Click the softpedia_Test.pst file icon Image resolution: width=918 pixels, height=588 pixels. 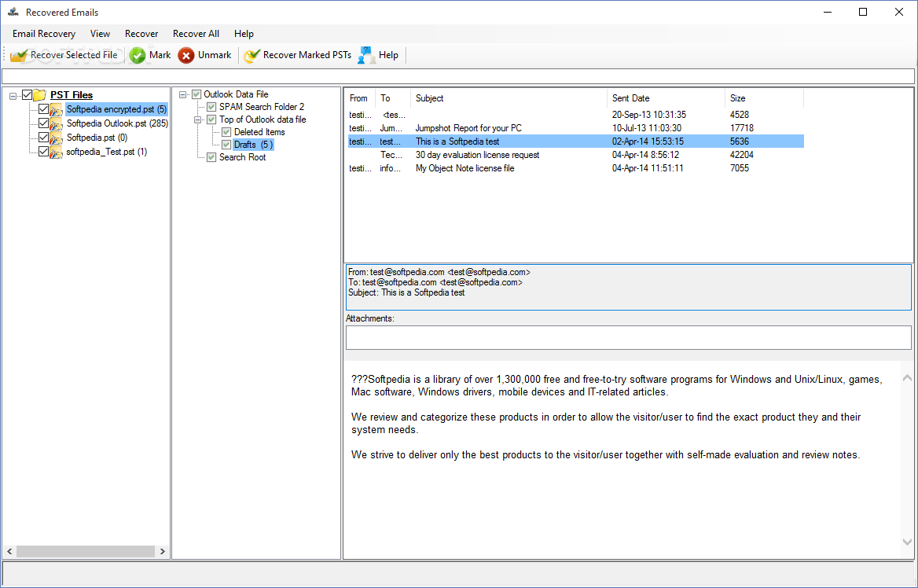(x=57, y=152)
